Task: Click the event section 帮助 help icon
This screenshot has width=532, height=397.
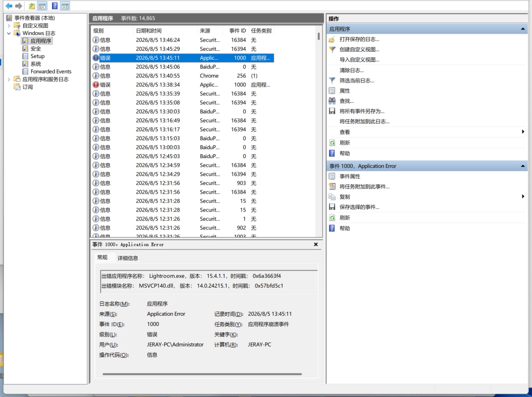Action: click(x=332, y=228)
